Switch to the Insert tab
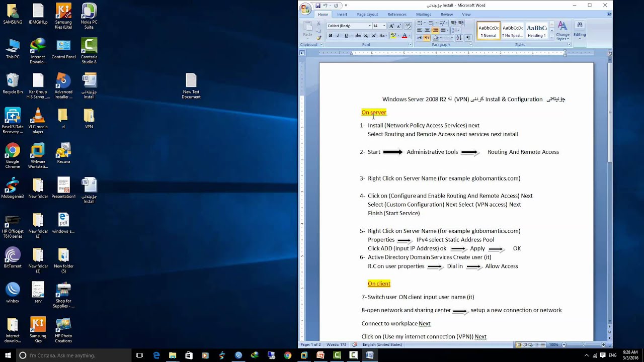Image resolution: width=644 pixels, height=362 pixels. (342, 14)
